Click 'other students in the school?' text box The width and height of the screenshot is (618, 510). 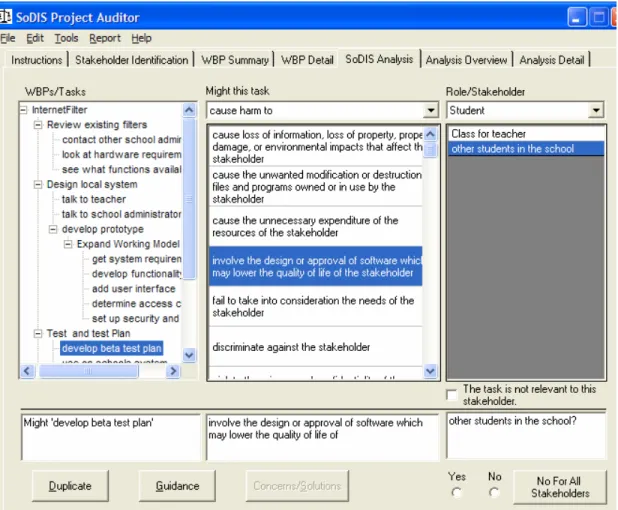(526, 436)
